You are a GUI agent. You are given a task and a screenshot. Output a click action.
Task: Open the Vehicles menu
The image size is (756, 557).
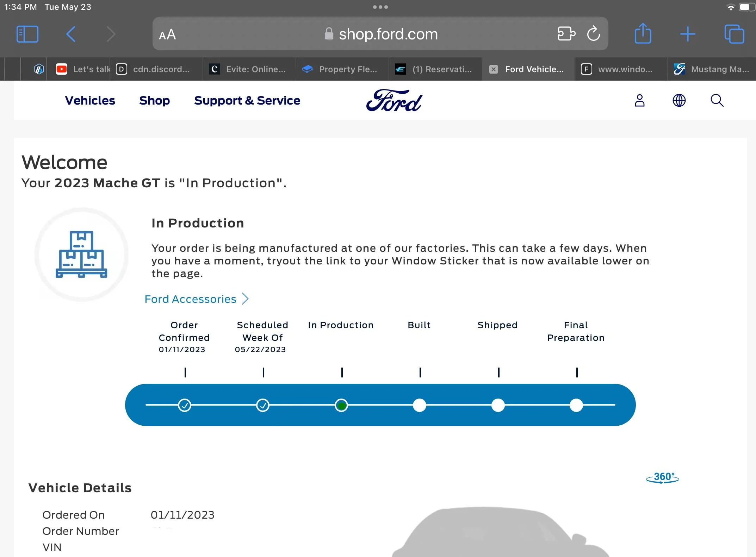[90, 100]
